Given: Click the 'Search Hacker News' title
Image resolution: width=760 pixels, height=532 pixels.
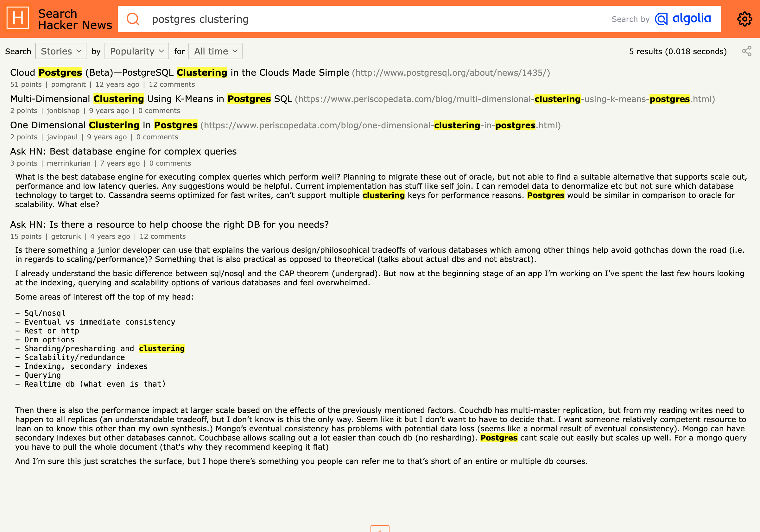Looking at the screenshot, I should [75, 19].
